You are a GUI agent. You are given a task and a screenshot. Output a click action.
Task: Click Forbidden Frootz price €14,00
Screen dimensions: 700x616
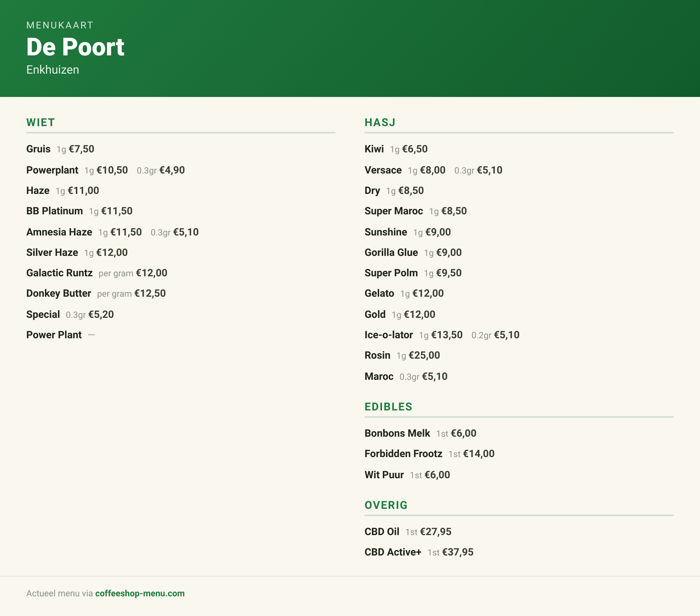479,454
